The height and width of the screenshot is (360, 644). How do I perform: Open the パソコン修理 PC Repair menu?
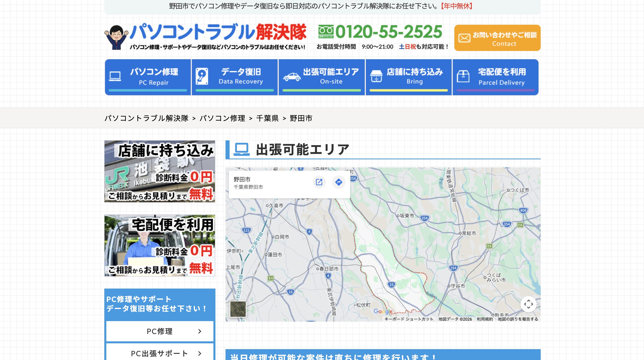[148, 77]
